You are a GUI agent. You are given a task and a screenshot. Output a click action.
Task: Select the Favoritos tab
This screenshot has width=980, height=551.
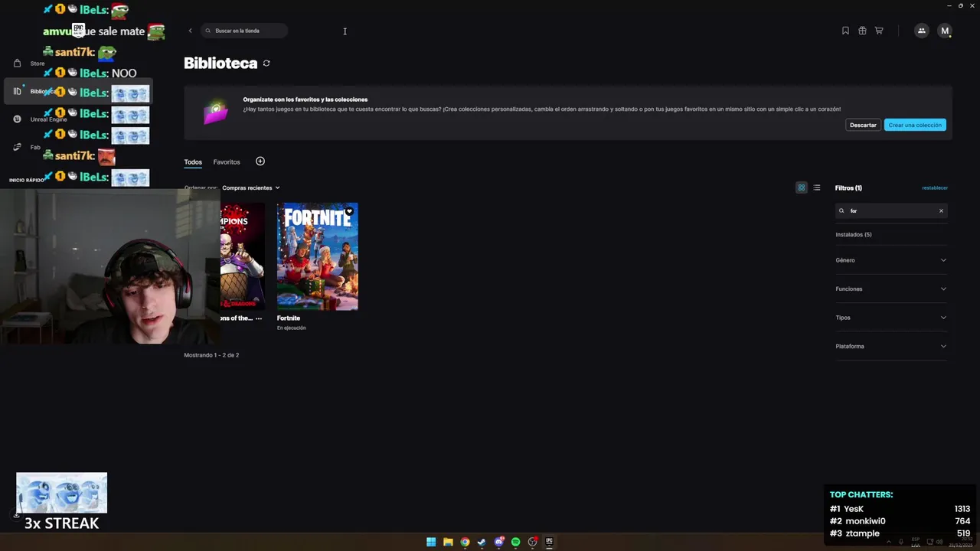tap(227, 162)
